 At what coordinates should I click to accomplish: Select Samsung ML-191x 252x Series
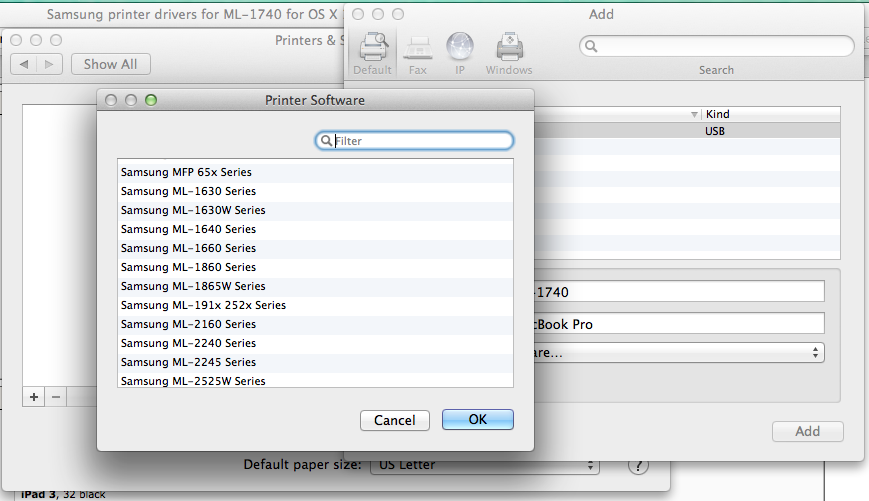[x=315, y=305]
